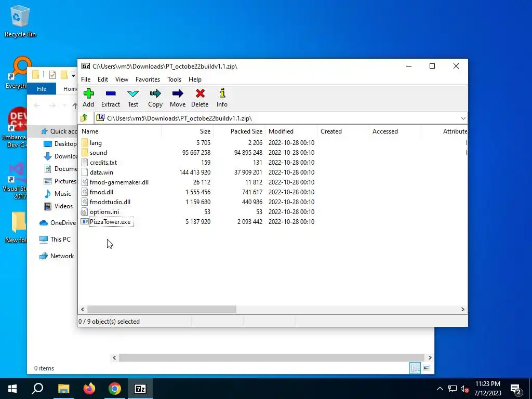Viewport: 532px width, 399px height.
Task: Select the sound folder icon
Action: (85, 152)
